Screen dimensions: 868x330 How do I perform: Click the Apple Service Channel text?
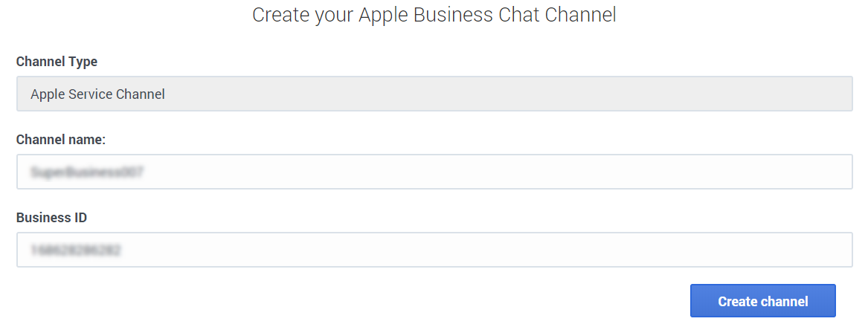click(x=97, y=94)
